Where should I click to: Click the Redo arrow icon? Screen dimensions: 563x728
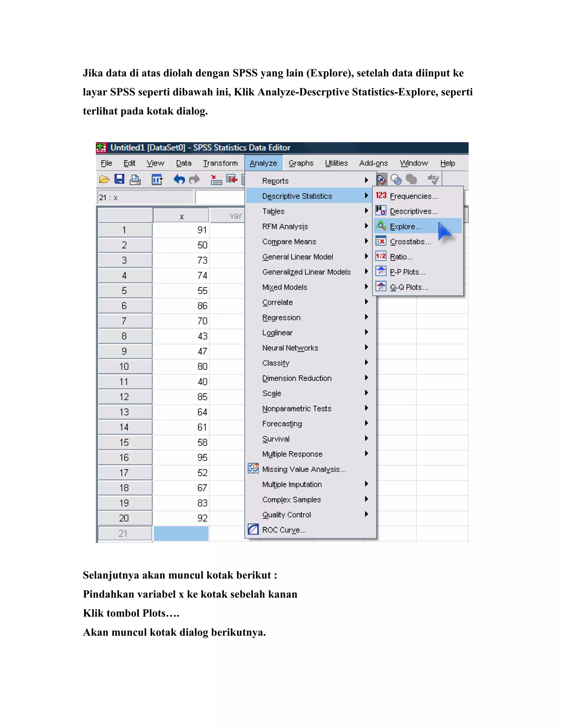[194, 180]
